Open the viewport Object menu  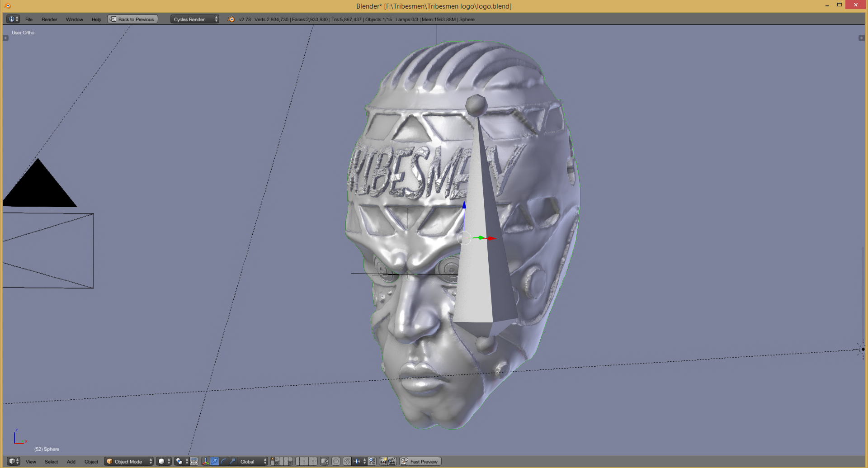point(91,462)
